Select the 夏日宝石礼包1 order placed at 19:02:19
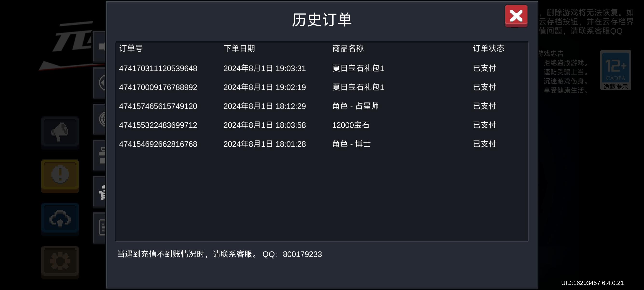The height and width of the screenshot is (290, 644). pyautogui.click(x=358, y=87)
